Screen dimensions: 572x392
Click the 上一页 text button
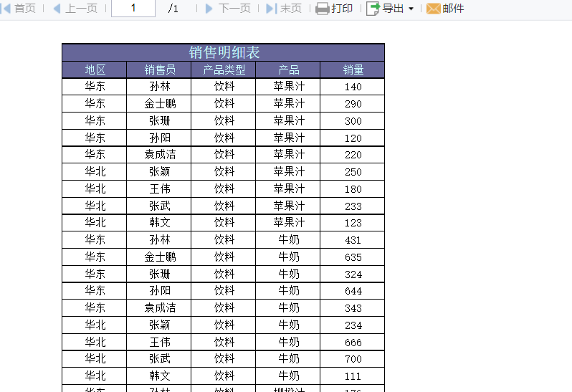(x=81, y=8)
